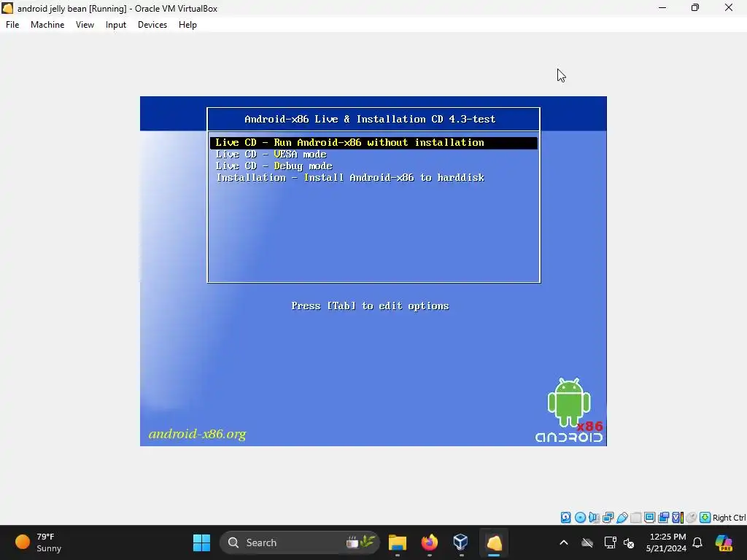Select Live CD VESA mode entry
This screenshot has width=747, height=560.
point(271,155)
